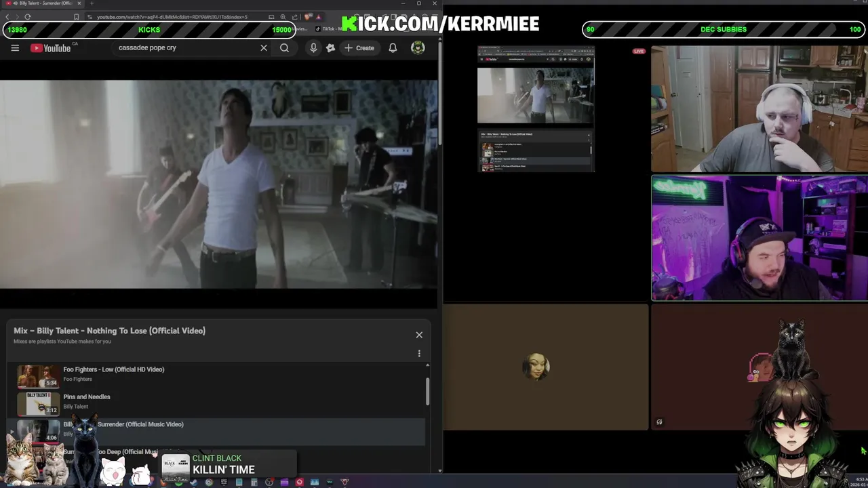Click the browser forward arrow
This screenshot has height=488, width=868.
pyautogui.click(x=18, y=17)
